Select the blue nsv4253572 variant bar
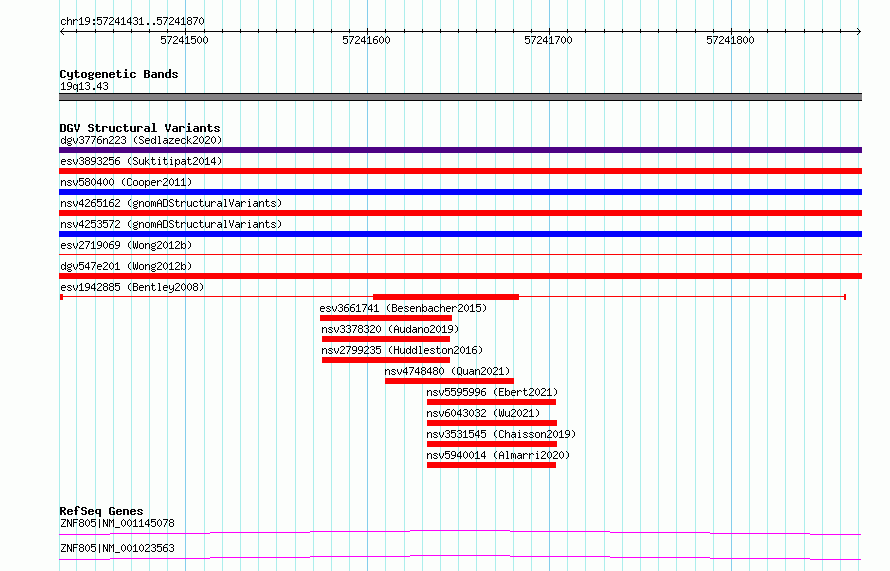Viewport: 890px width, 571px height. point(460,234)
